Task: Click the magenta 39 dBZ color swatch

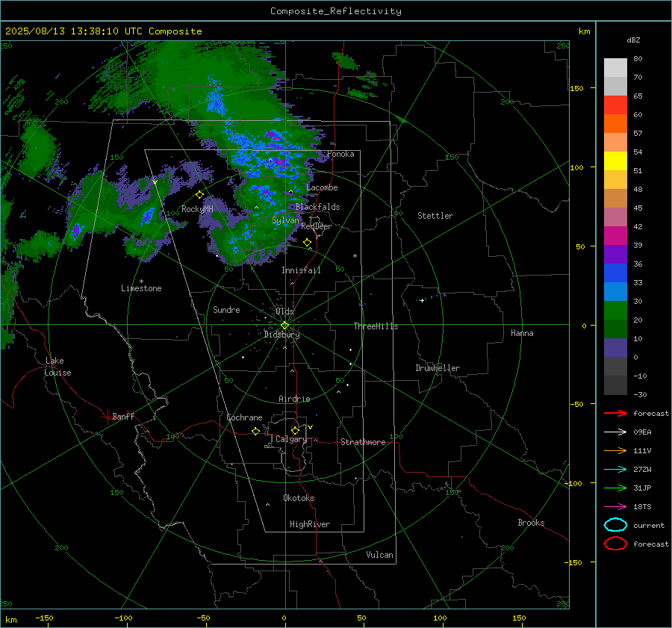Action: [615, 235]
